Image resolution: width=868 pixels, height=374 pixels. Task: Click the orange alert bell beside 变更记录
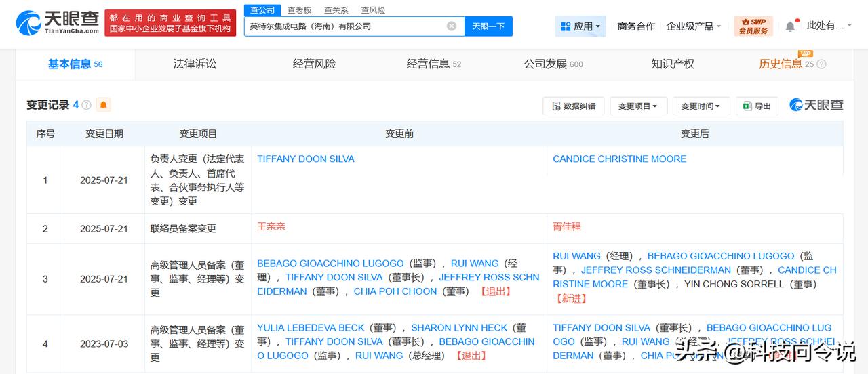tap(103, 105)
